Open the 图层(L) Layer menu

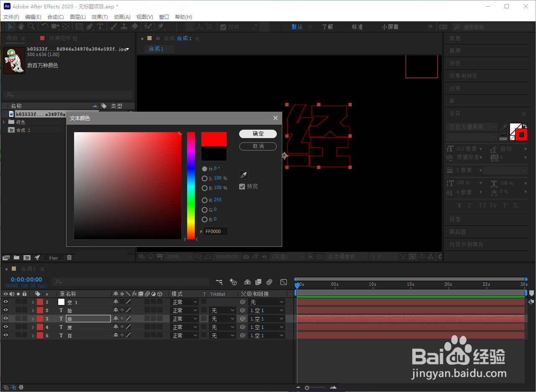(x=78, y=17)
